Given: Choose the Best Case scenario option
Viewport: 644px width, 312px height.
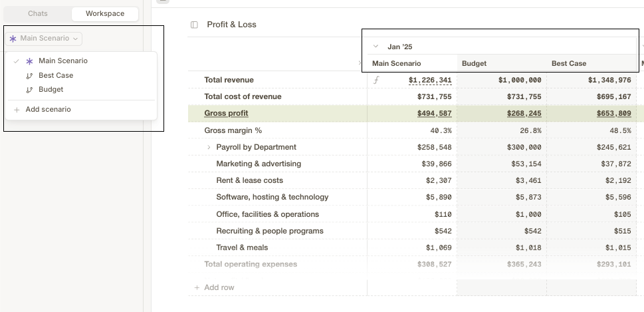Looking at the screenshot, I should click(81, 75).
